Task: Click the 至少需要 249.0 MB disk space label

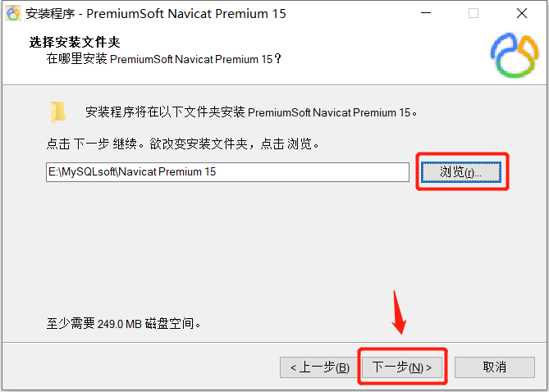Action: (123, 323)
